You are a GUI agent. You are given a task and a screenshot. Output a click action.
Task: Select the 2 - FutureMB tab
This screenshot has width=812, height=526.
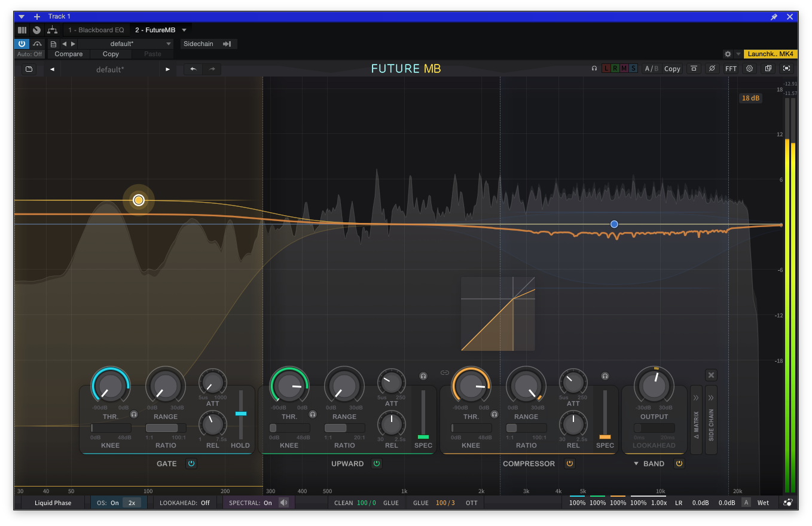click(x=155, y=30)
